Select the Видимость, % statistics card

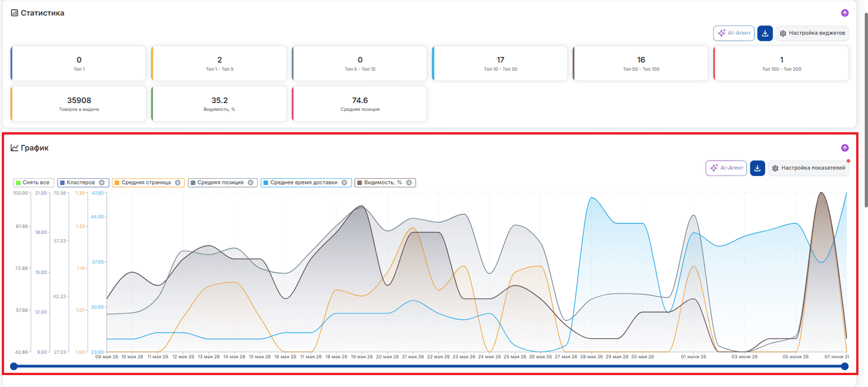pos(219,104)
